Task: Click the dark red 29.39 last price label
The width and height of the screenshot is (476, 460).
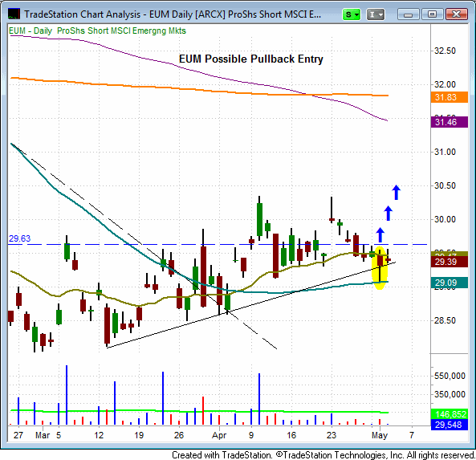Action: [449, 262]
